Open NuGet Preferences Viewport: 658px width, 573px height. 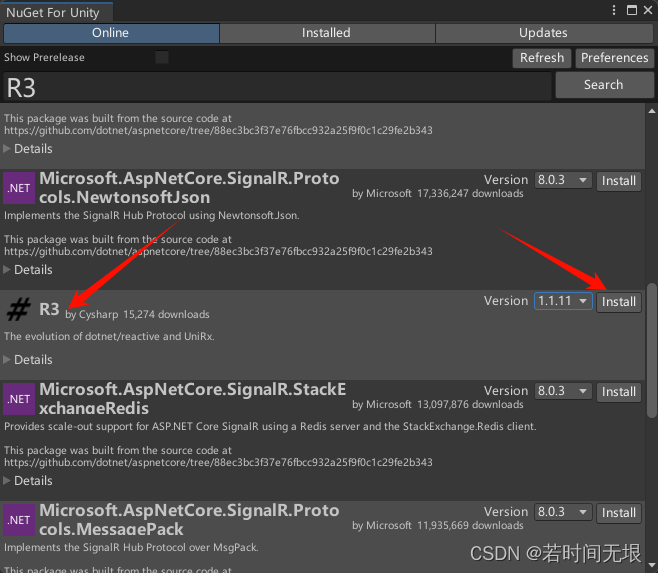point(614,58)
